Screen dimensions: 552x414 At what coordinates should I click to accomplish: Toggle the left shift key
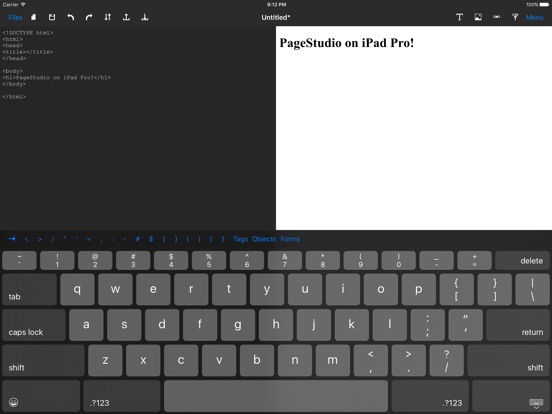click(43, 360)
